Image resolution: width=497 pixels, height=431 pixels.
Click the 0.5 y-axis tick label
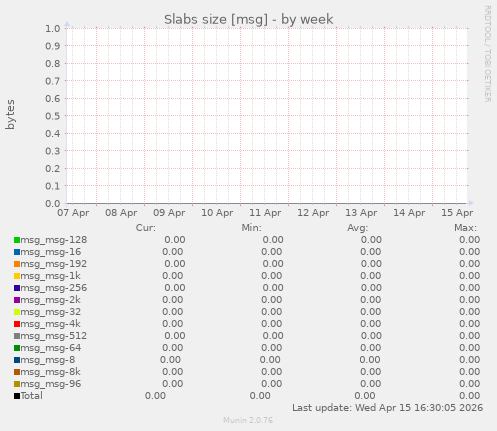53,116
